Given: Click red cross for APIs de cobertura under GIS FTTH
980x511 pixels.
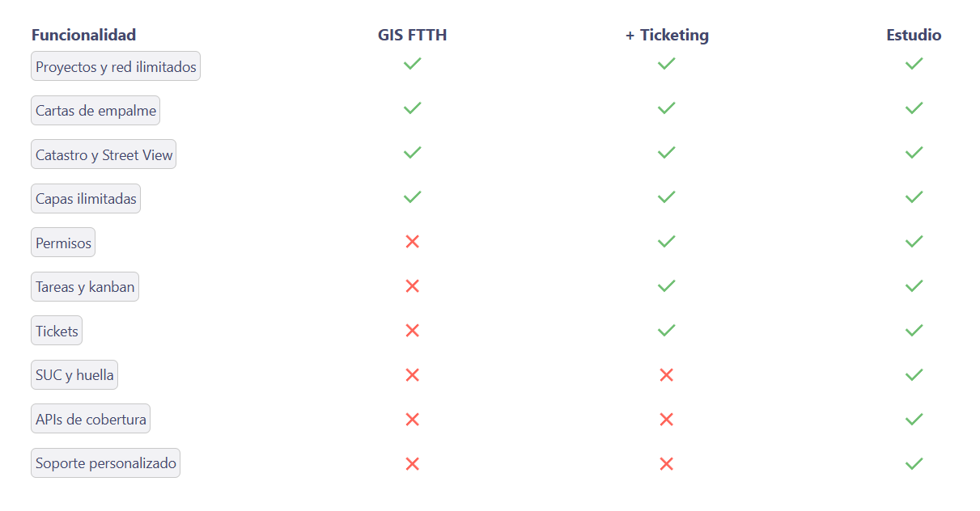Looking at the screenshot, I should pyautogui.click(x=412, y=419).
